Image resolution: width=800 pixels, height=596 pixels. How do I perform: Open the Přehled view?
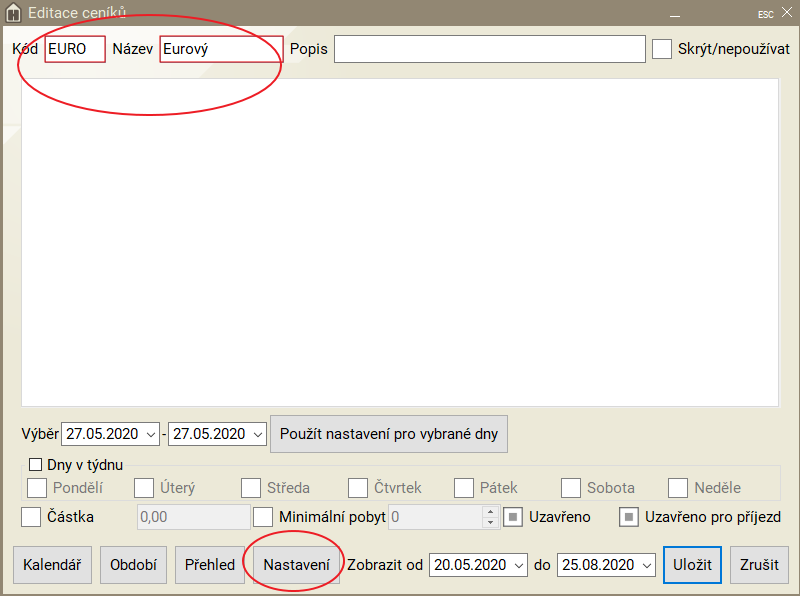210,565
